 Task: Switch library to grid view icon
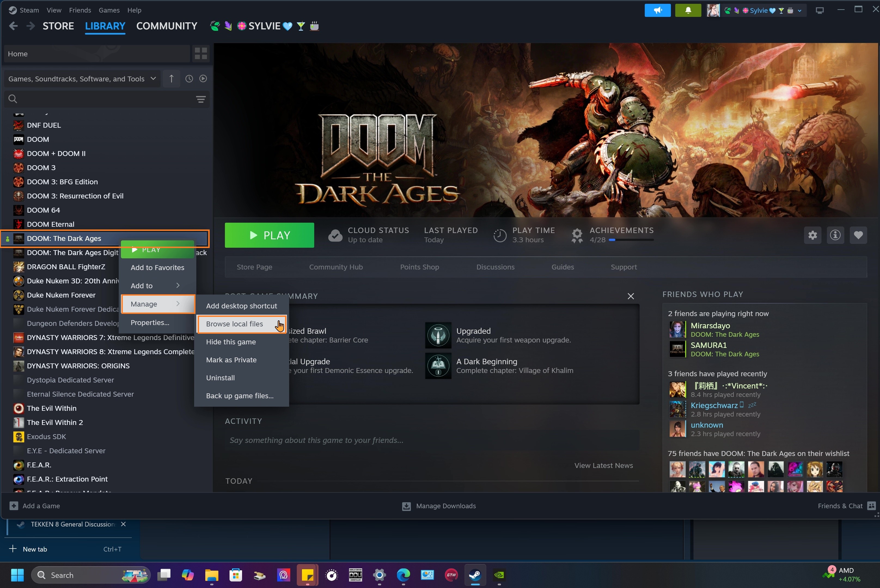(x=201, y=54)
